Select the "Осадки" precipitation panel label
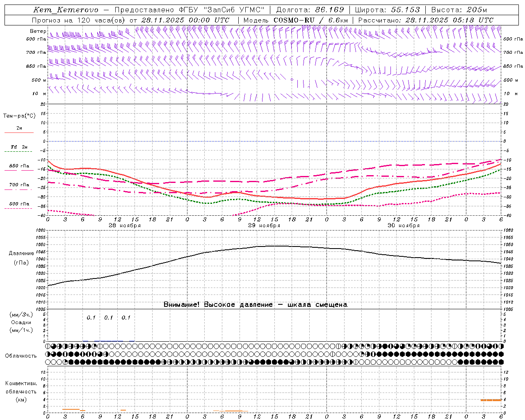Image resolution: width=525 pixels, height=420 pixels. (21, 322)
